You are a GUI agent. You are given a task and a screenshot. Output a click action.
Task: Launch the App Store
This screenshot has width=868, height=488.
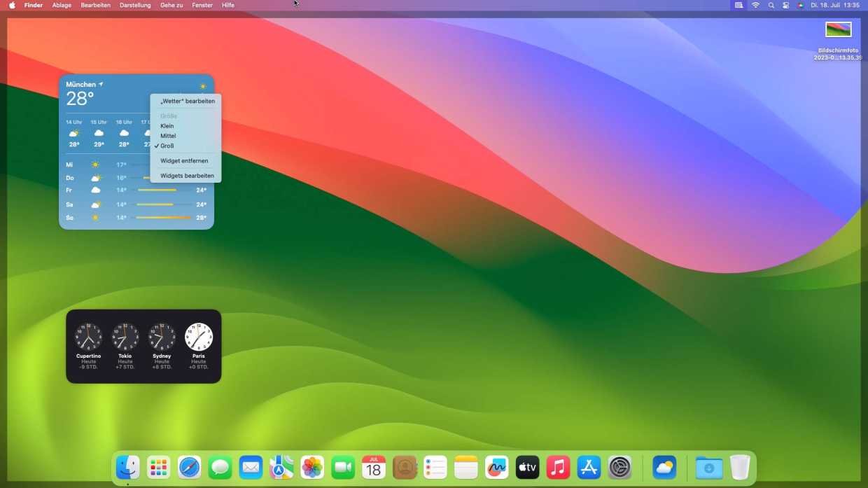click(x=589, y=467)
